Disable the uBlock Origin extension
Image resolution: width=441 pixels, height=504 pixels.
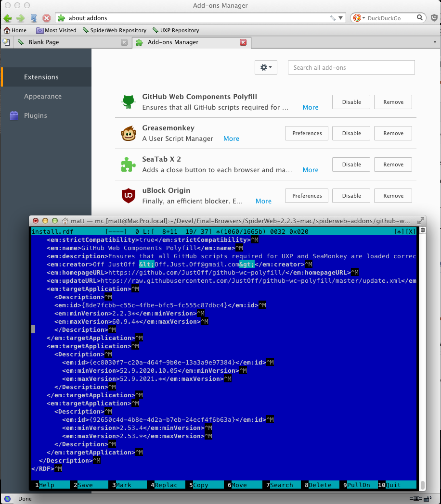coord(351,196)
